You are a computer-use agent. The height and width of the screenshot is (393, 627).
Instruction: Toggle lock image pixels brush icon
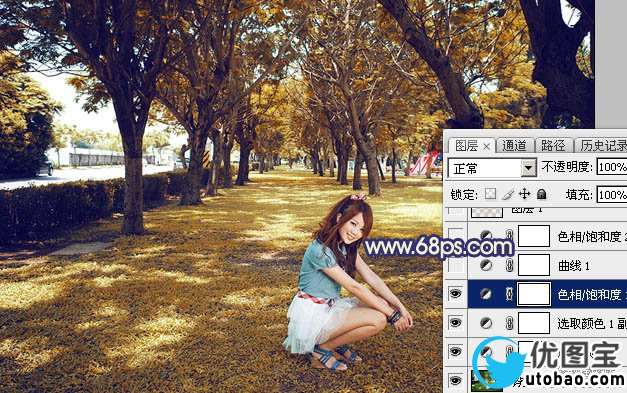pos(508,194)
